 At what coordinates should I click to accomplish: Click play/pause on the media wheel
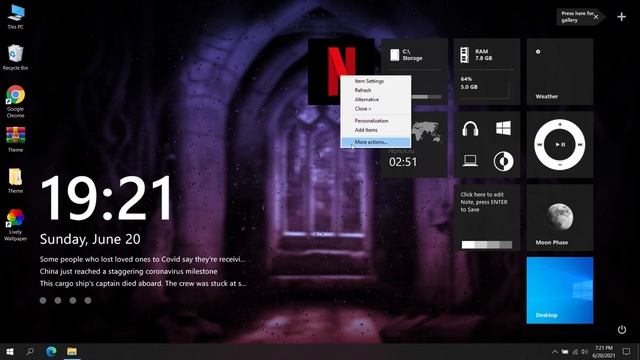coord(560,144)
